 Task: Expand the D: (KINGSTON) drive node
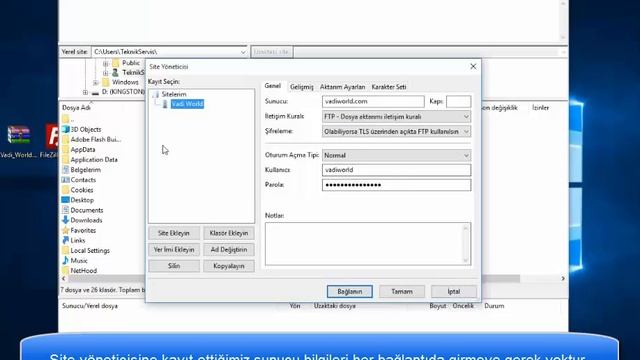(x=85, y=92)
